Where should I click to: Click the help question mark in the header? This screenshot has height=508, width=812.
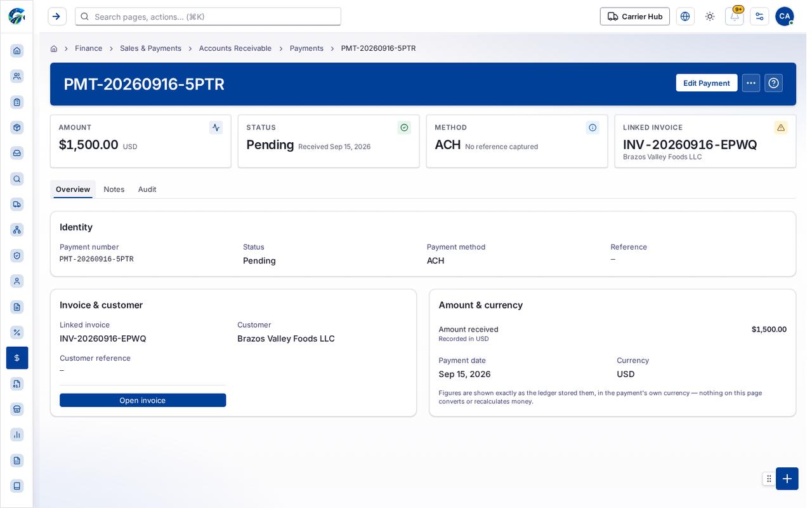(x=773, y=83)
